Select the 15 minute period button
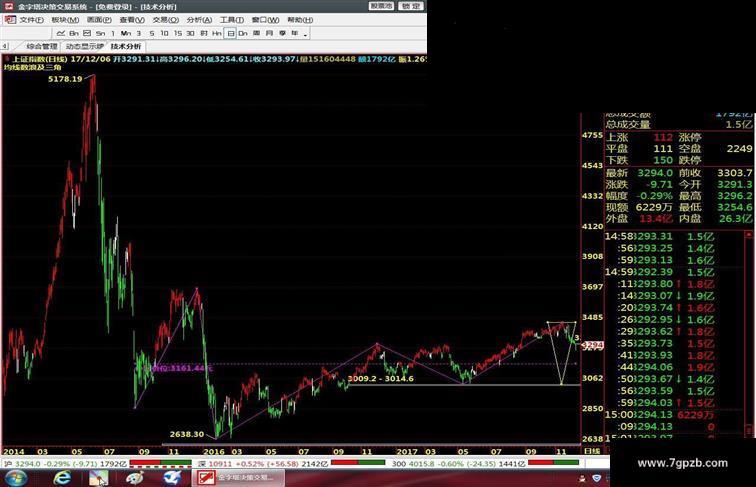The image size is (756, 487). 177,33
